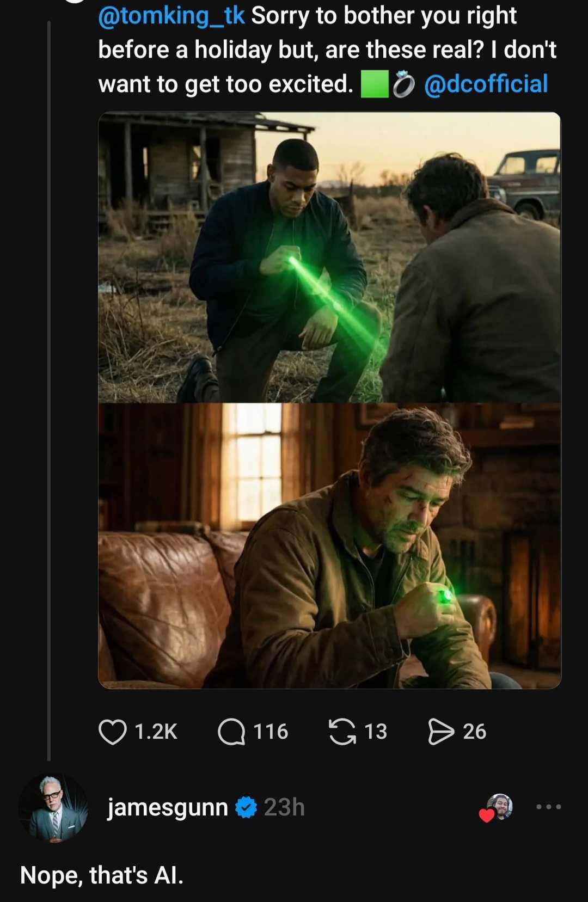Open replies via the comment bubble icon

point(231,731)
